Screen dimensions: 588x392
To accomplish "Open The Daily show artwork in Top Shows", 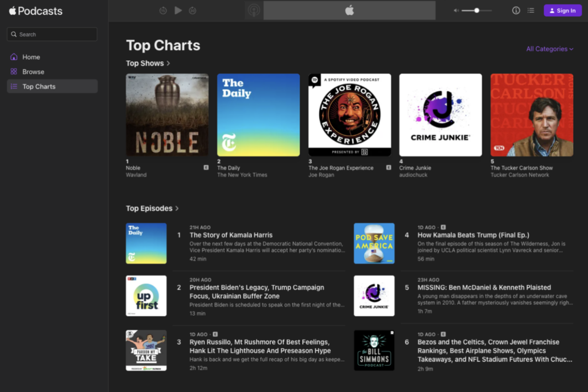I will click(x=258, y=115).
